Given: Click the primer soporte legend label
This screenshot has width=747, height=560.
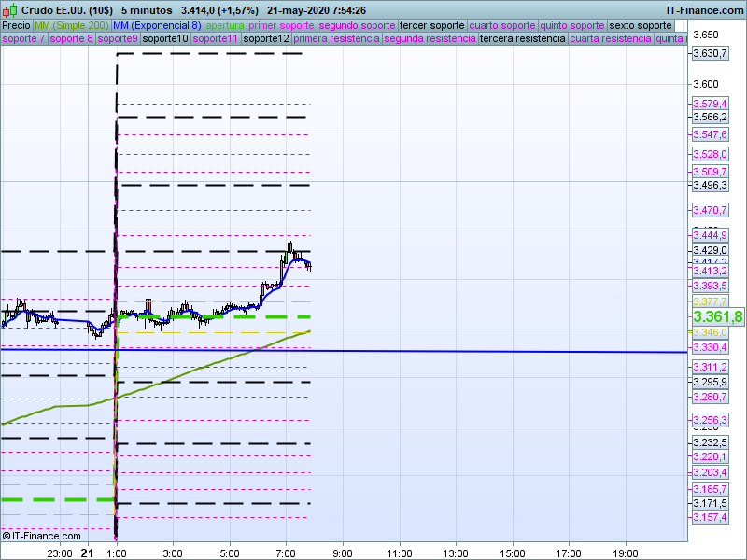Looking at the screenshot, I should click(x=281, y=25).
